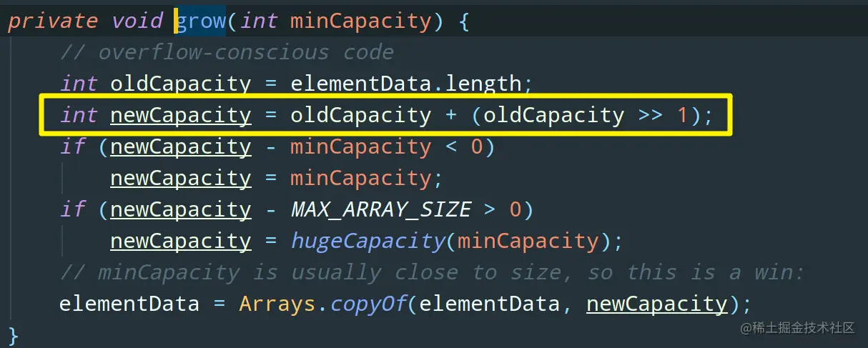
Task: Click the grow method name
Action: coord(200,21)
